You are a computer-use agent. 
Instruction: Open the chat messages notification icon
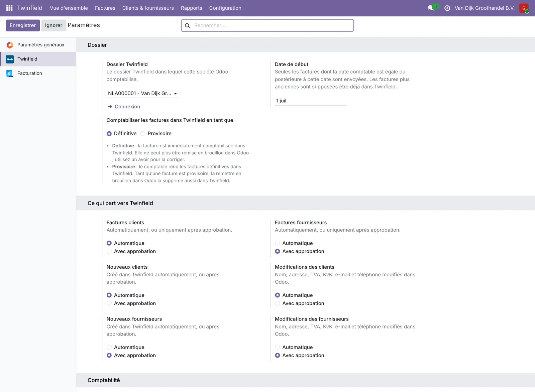click(x=431, y=8)
